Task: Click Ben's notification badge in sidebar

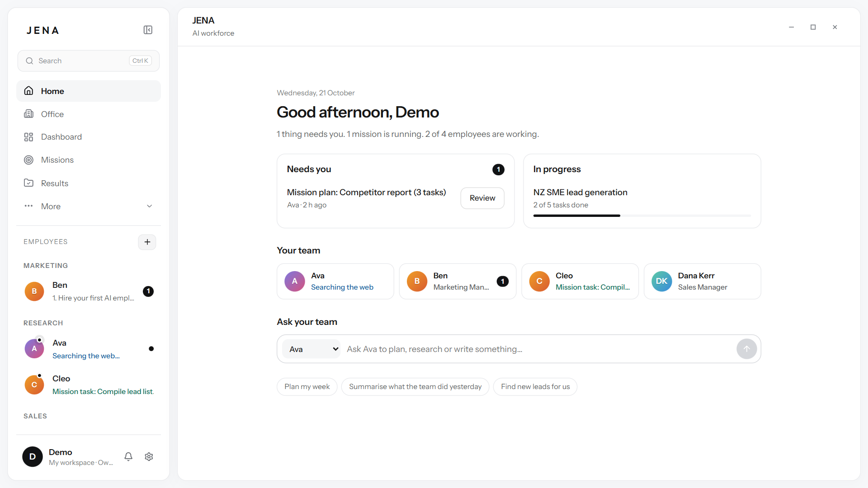Action: click(x=148, y=291)
